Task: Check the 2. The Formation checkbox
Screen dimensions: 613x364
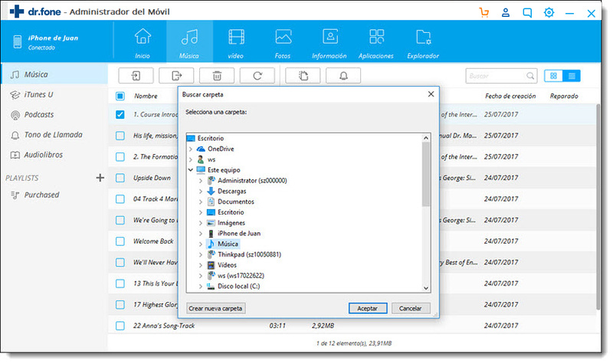Action: point(120,157)
